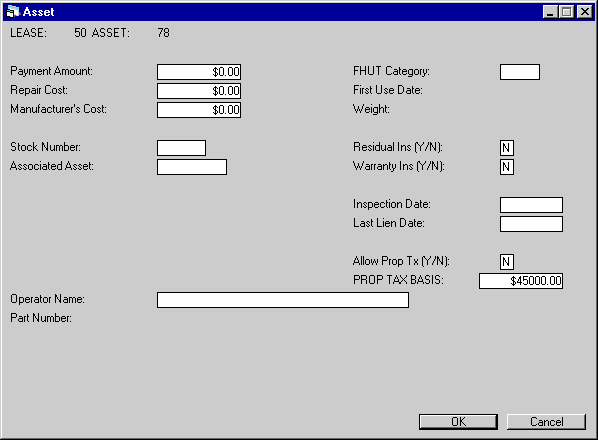Select the Associated Asset field
598x440 pixels.
[192, 167]
